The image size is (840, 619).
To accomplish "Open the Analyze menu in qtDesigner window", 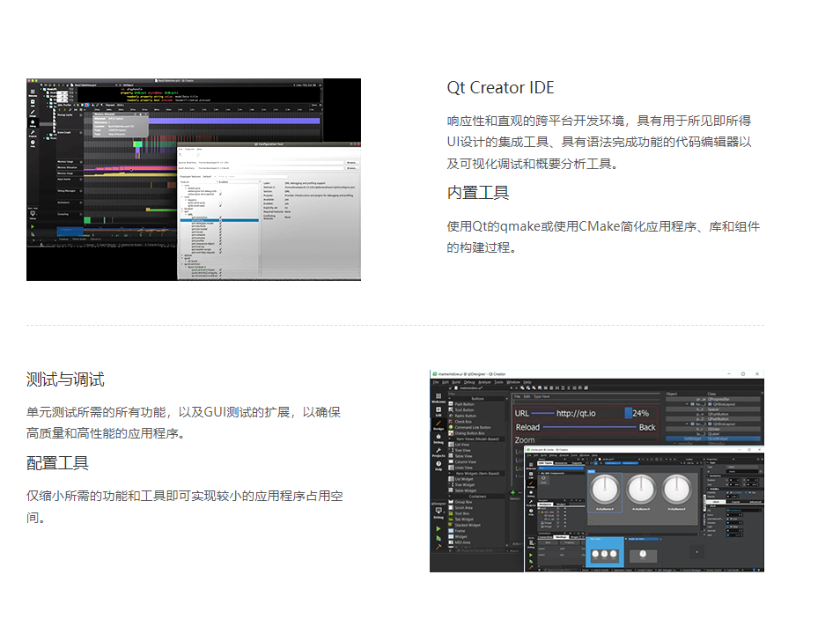I will point(483,382).
